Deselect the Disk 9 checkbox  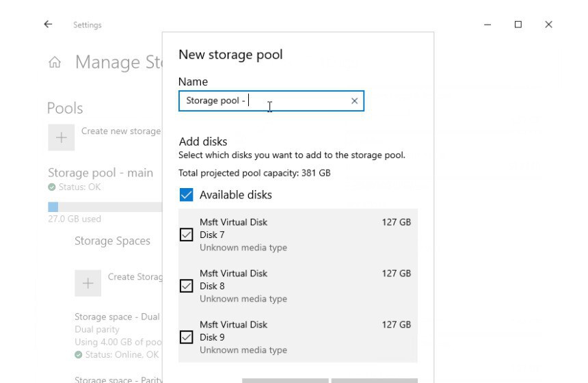(x=186, y=337)
